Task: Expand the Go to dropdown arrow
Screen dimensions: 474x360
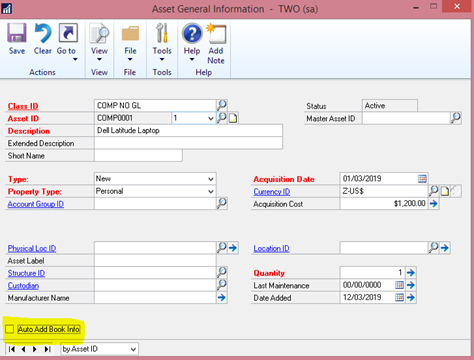Action: (75, 59)
